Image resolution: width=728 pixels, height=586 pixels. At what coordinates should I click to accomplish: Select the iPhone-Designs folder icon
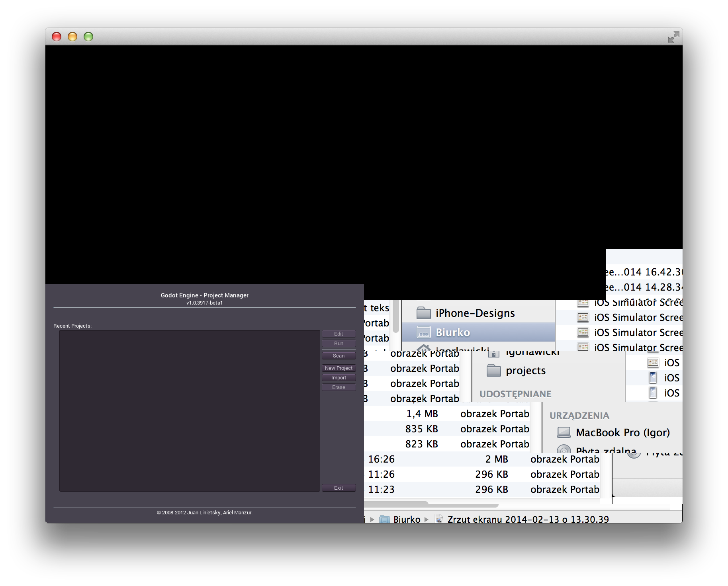[x=423, y=313]
